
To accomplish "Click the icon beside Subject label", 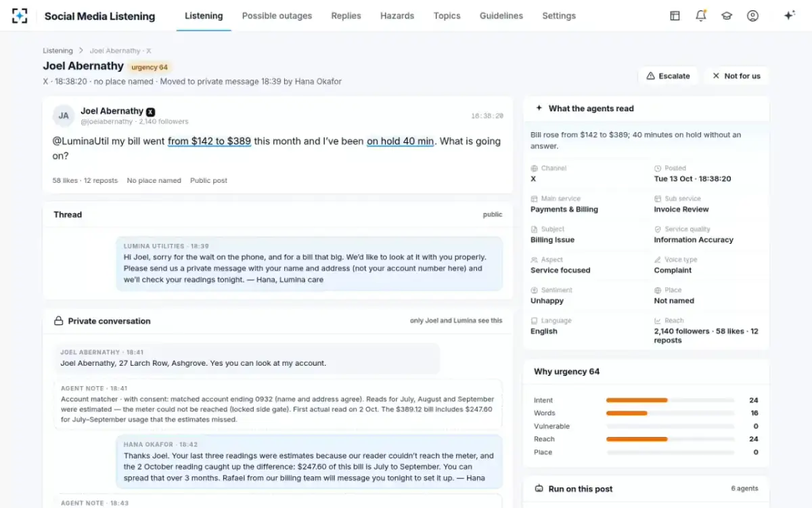I will click(x=535, y=229).
